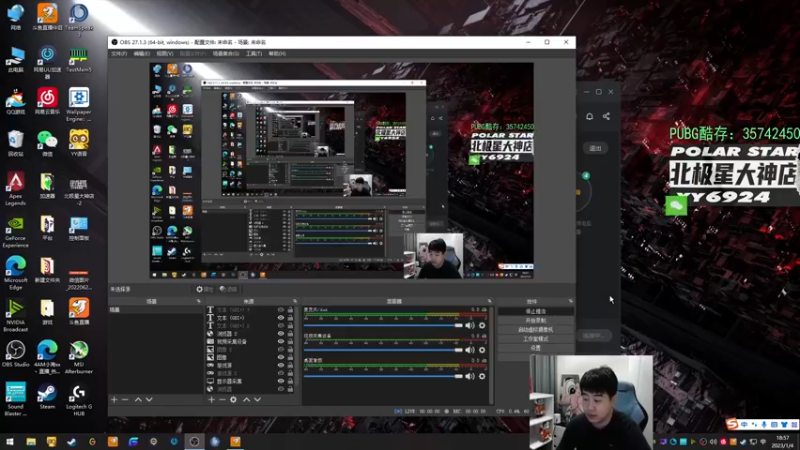Open source properties gear below sources list
800x450 pixels.
[x=233, y=399]
